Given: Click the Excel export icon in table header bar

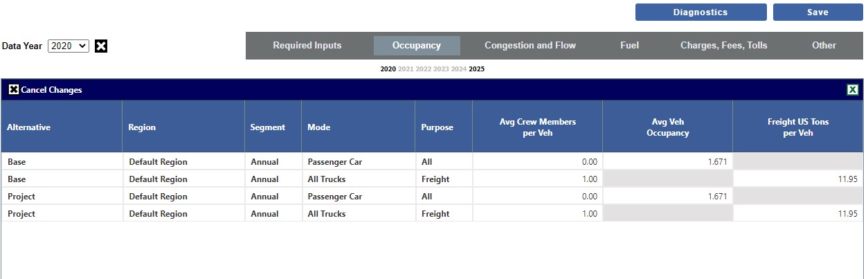Looking at the screenshot, I should (x=853, y=90).
